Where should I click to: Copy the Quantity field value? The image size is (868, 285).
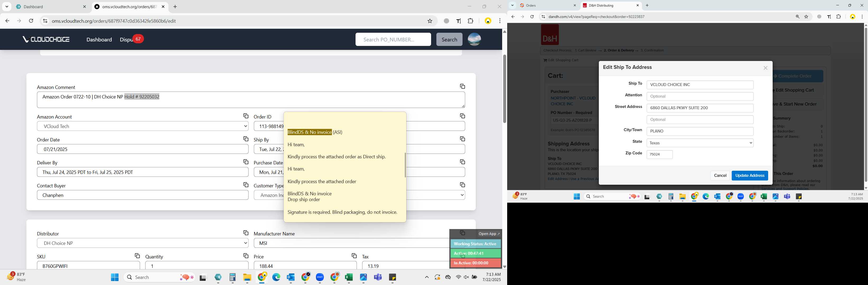click(246, 256)
